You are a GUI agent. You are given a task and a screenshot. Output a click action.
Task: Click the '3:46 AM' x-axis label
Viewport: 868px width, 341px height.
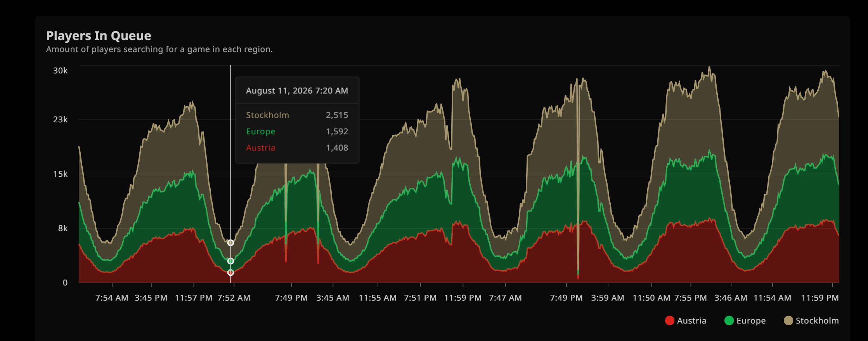731,298
